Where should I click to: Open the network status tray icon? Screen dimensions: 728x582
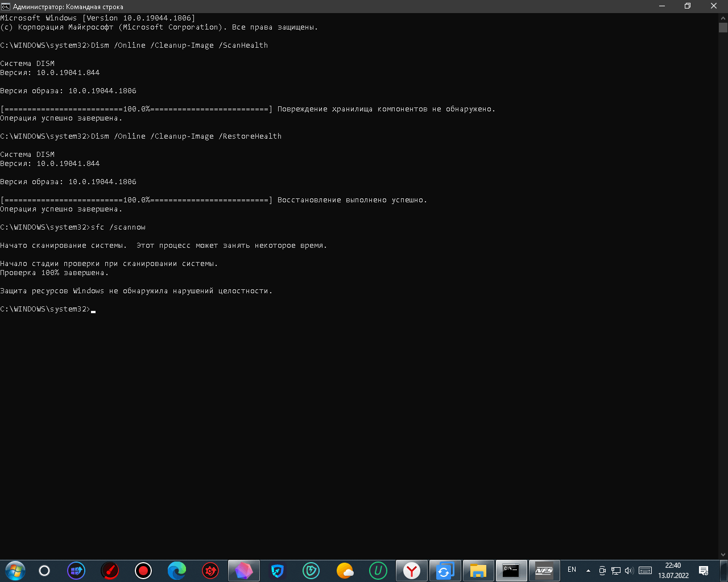[616, 571]
